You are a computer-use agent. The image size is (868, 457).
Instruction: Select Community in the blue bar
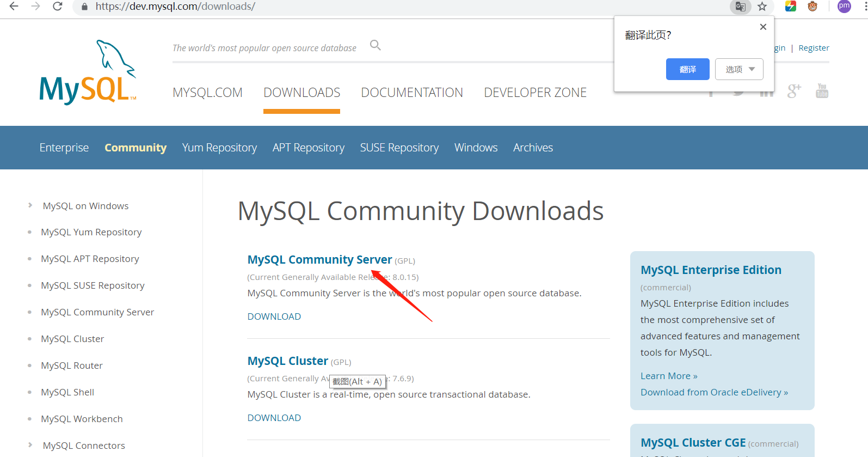(x=136, y=148)
